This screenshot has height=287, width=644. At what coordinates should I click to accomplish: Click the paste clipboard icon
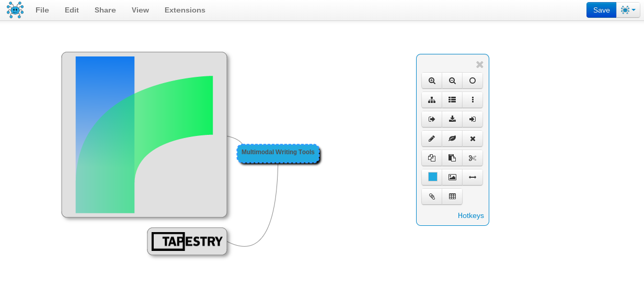coord(452,158)
